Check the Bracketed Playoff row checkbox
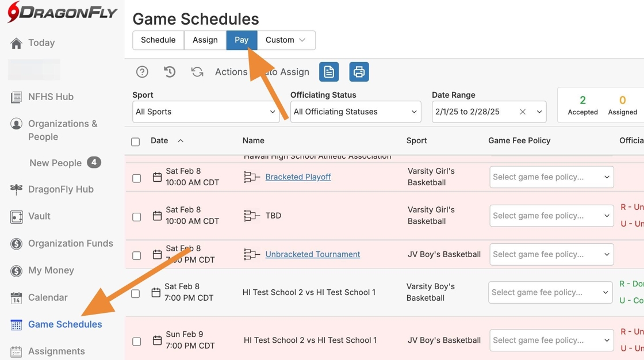Image resolution: width=644 pixels, height=360 pixels. point(137,178)
